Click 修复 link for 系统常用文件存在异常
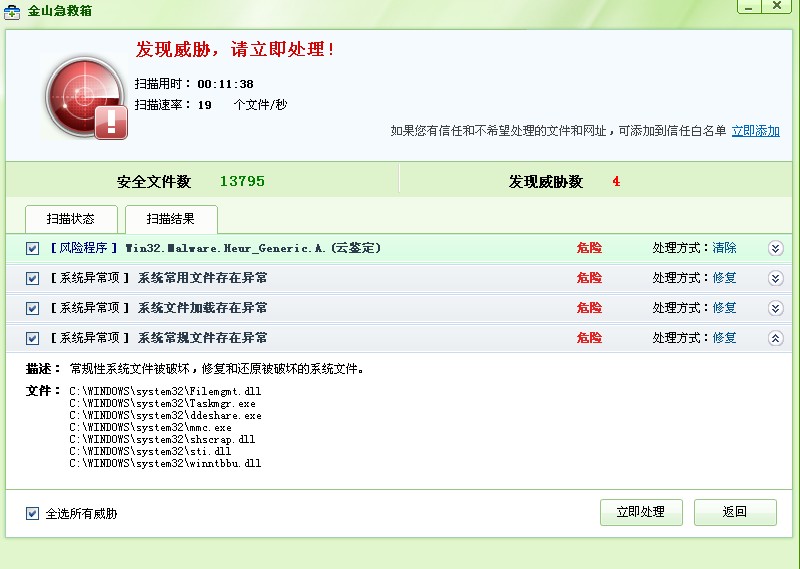 pyautogui.click(x=724, y=278)
